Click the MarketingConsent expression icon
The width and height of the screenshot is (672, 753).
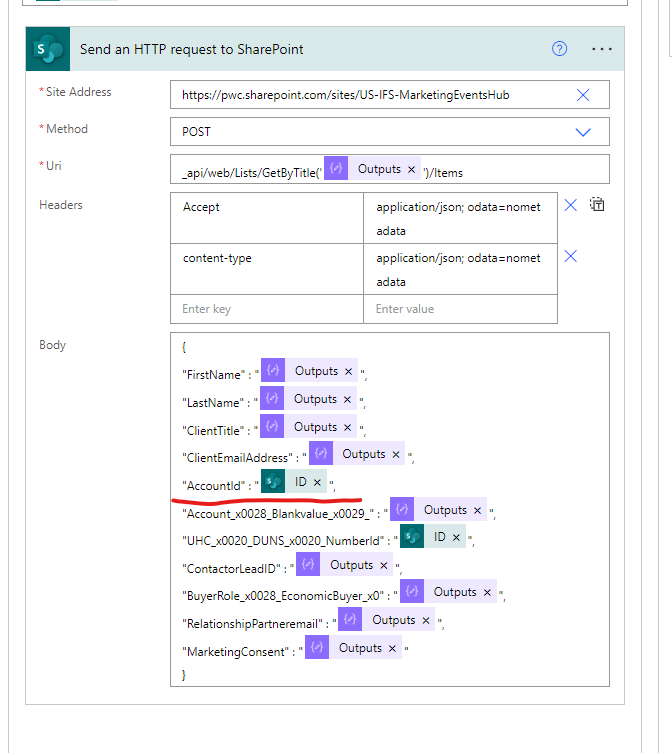pyautogui.click(x=317, y=647)
